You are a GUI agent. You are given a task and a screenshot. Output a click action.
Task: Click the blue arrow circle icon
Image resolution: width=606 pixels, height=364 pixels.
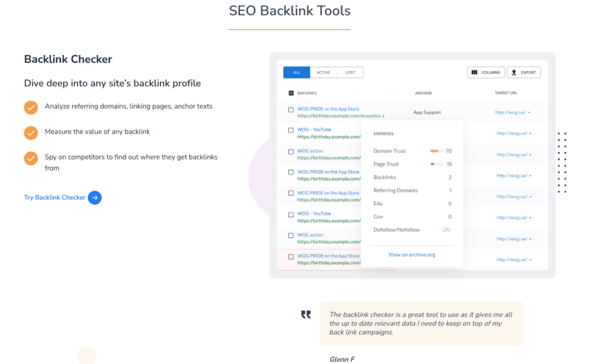(x=95, y=198)
